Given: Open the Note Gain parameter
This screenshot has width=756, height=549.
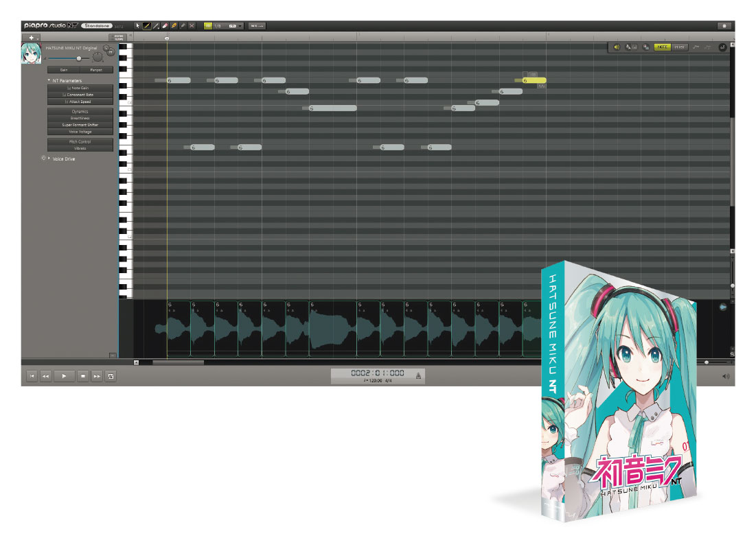Looking at the screenshot, I should coord(80,89).
